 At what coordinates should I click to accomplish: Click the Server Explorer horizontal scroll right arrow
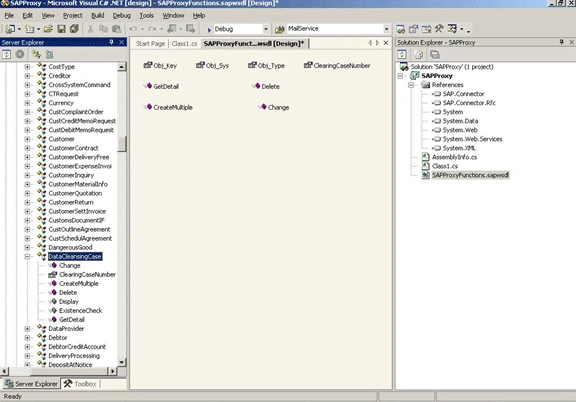click(112, 371)
